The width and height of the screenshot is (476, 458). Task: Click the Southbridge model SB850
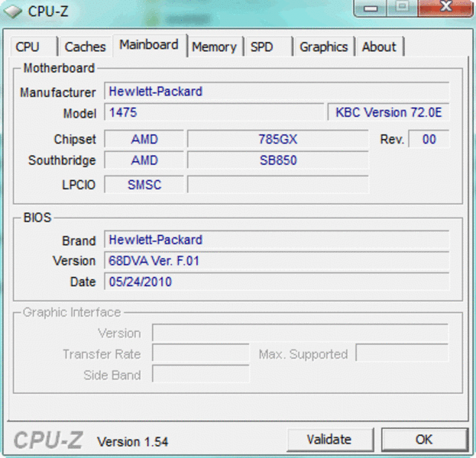coord(278,160)
